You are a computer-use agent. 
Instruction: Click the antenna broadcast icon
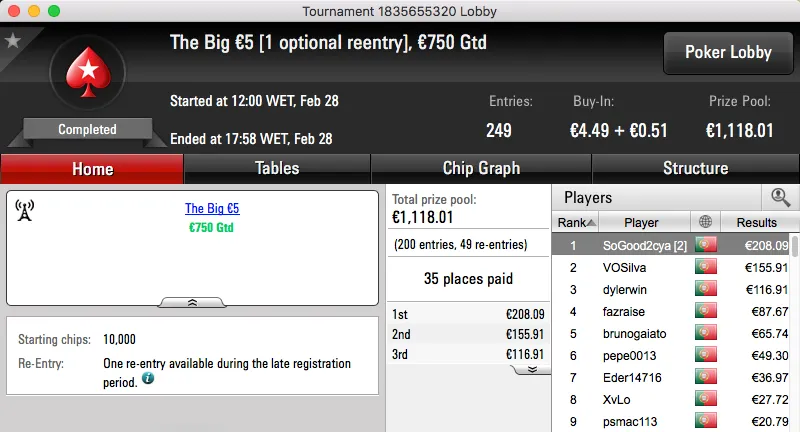pyautogui.click(x=25, y=210)
